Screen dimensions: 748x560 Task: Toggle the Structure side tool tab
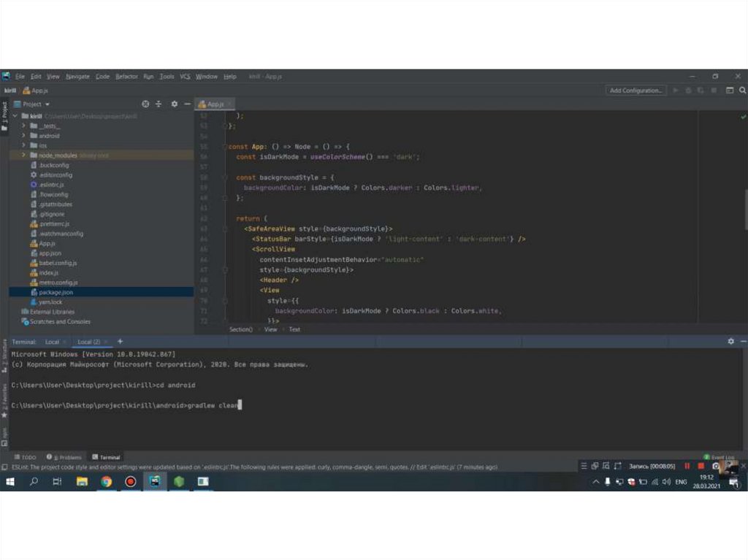click(x=5, y=356)
